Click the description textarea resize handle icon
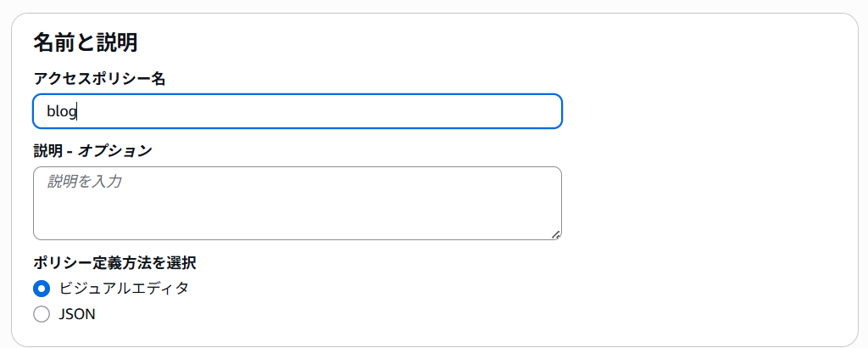 (556, 235)
